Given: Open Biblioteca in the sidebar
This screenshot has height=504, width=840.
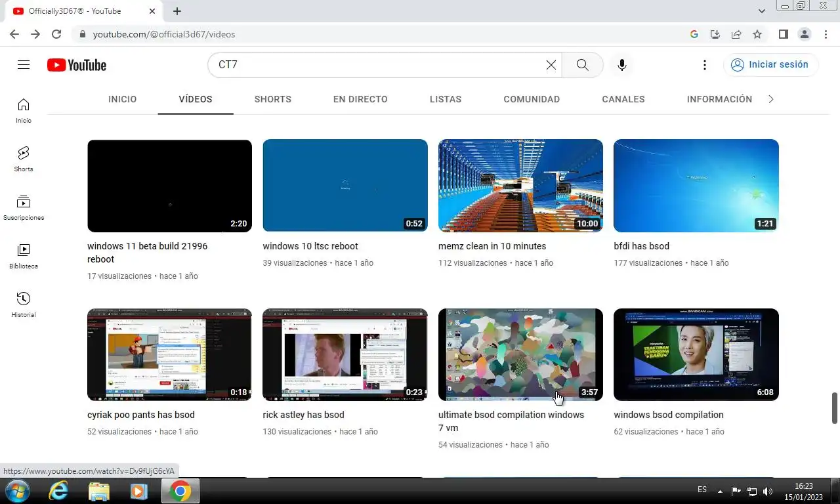Looking at the screenshot, I should pos(24,256).
